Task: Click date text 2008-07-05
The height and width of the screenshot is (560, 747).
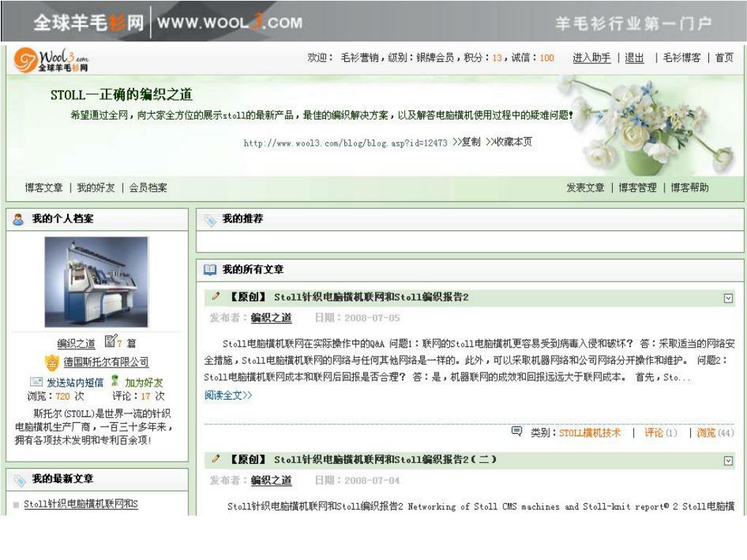Action: click(372, 318)
